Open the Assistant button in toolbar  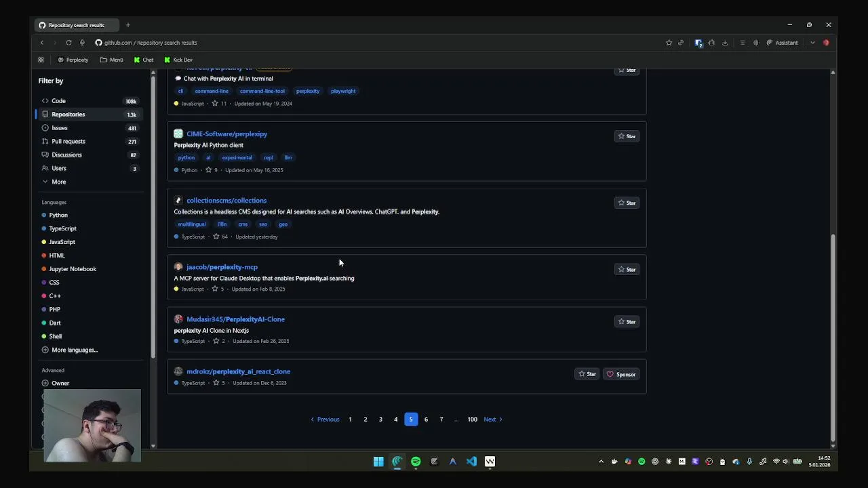[x=782, y=43]
